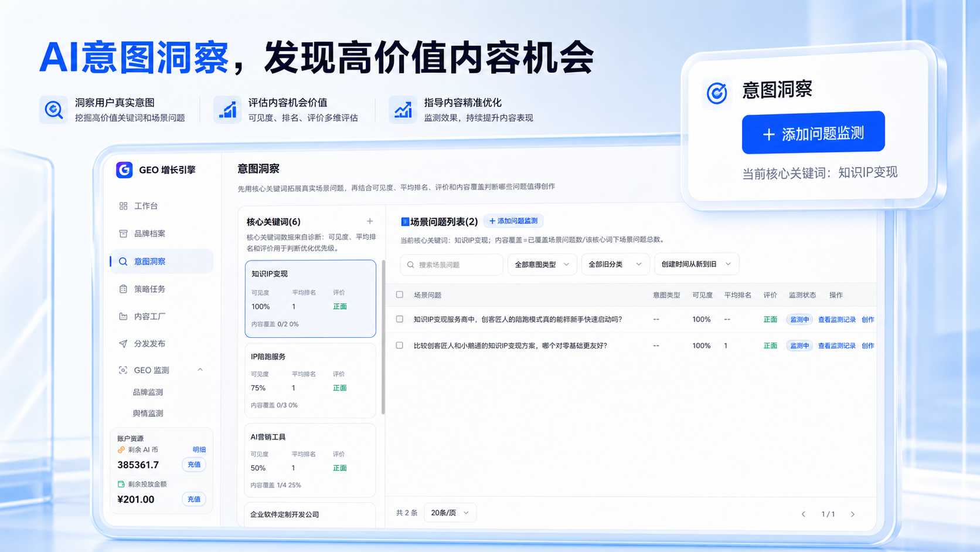Click the 385361.7 AI coin balance

point(138,465)
